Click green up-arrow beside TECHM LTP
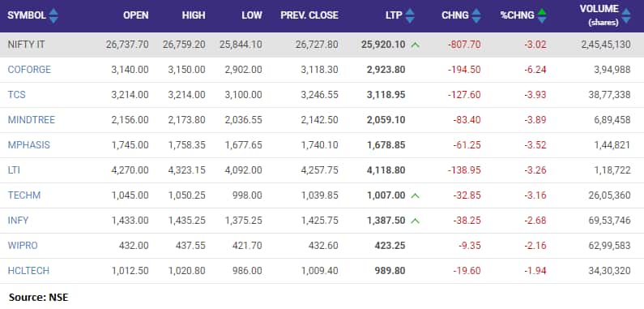This screenshot has height=309, width=644. [416, 195]
